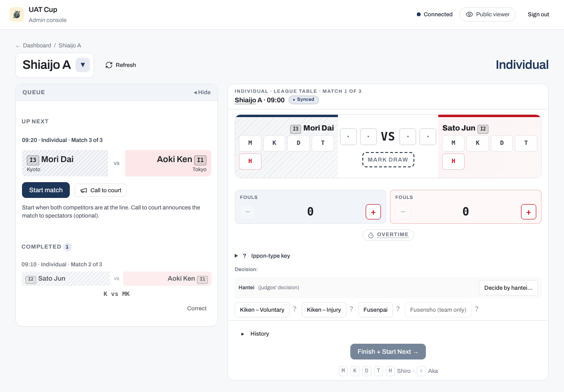This screenshot has height=392, width=564.
Task: Click the back arrow before Dashboard
Action: [18, 46]
